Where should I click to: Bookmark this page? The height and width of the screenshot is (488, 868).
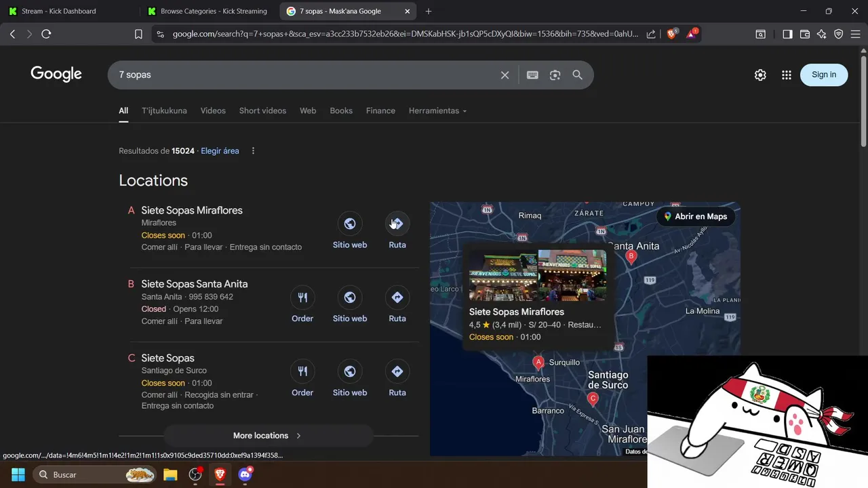(x=138, y=34)
